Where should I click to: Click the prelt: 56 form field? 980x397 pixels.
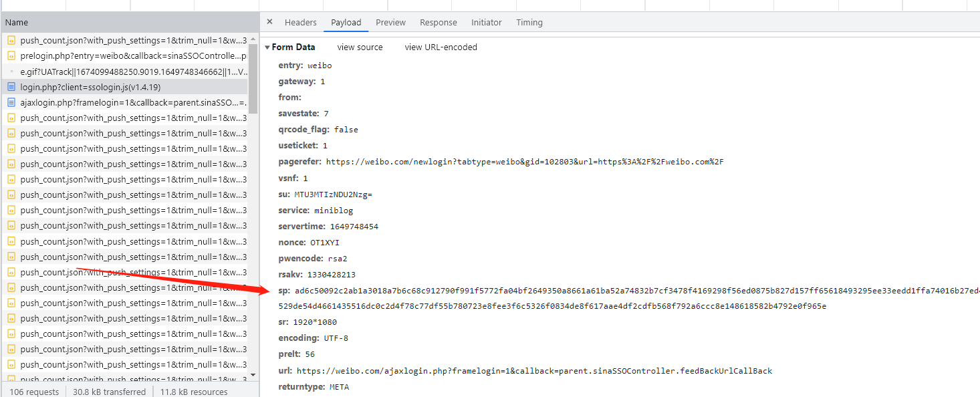tap(296, 354)
